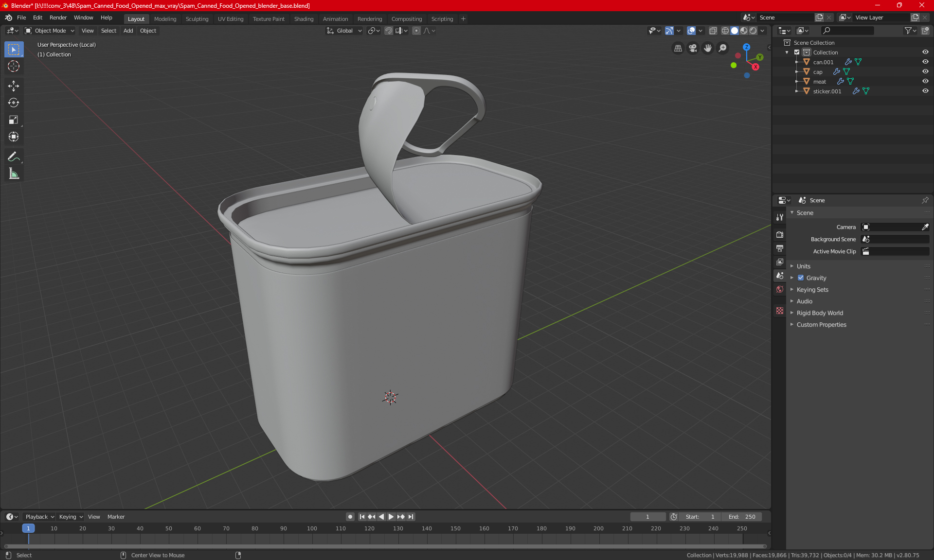The height and width of the screenshot is (560, 934).
Task: Select the Rotate tool
Action: pyautogui.click(x=14, y=103)
